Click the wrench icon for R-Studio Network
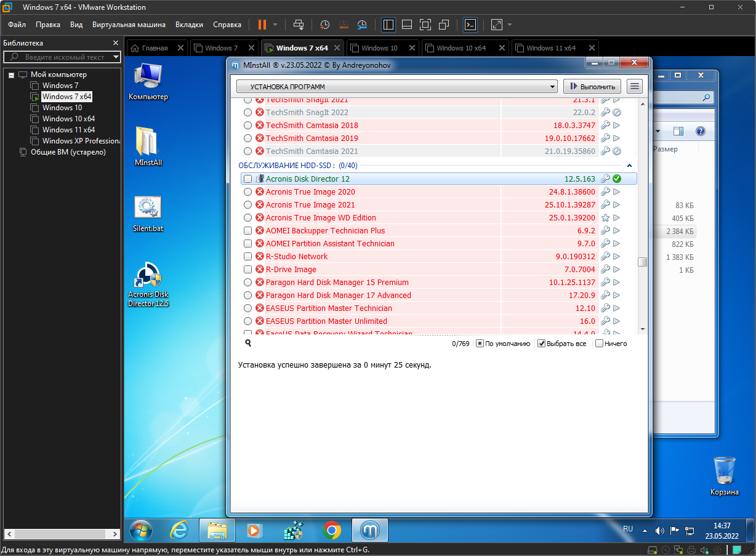Screen dimensions: 756x556 (605, 257)
